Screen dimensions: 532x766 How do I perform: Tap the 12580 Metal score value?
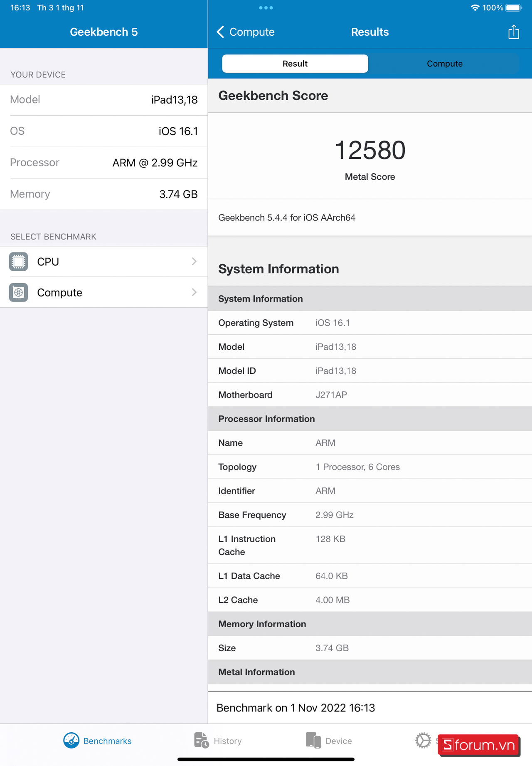(370, 150)
